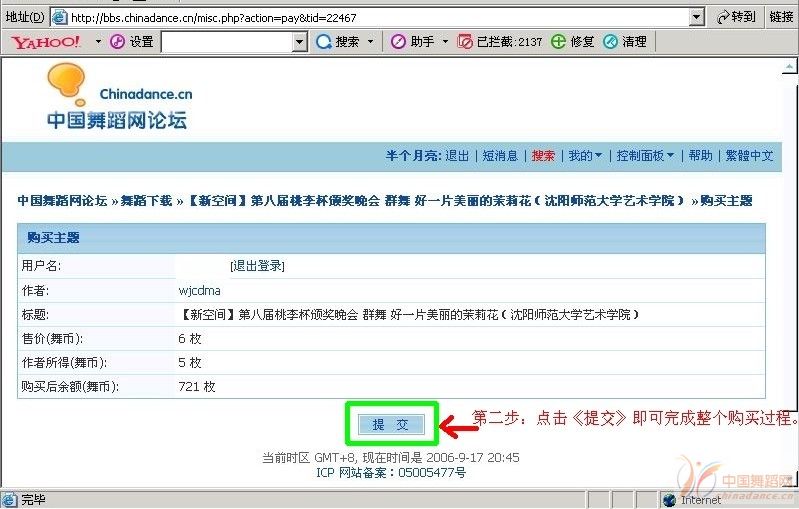
Task: Click the 完毕 status bar text
Action: tap(33, 500)
